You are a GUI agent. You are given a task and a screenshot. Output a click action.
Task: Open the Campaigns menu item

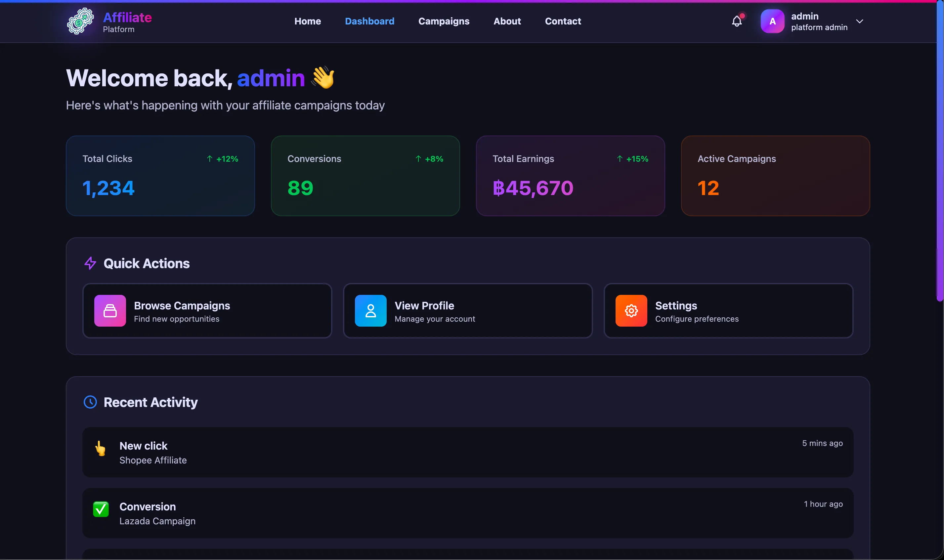coord(444,21)
